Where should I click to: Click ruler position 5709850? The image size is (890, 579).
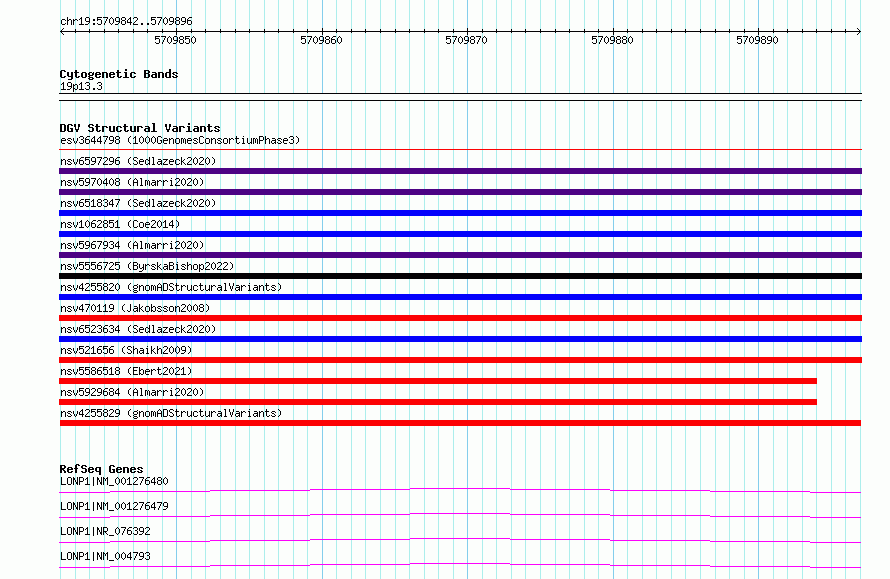(175, 40)
